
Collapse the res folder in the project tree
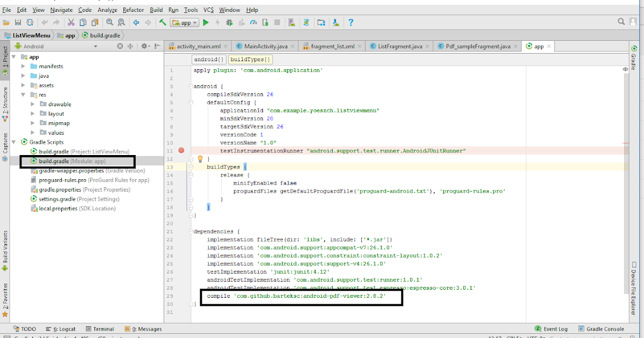click(x=23, y=94)
